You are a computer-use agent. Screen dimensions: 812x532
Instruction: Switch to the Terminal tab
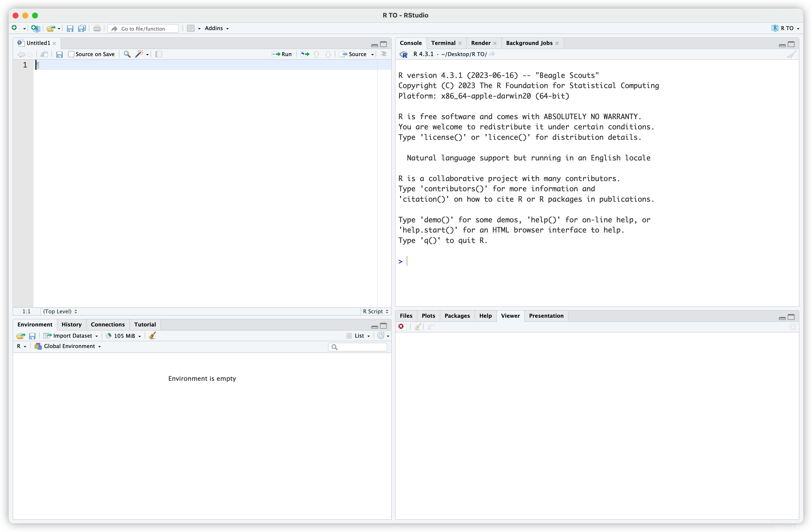click(443, 43)
